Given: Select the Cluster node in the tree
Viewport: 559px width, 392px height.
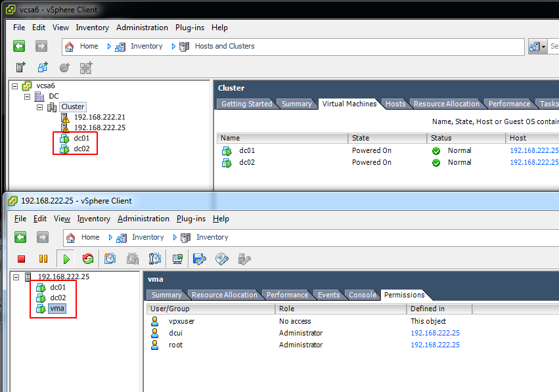Looking at the screenshot, I should tap(73, 106).
